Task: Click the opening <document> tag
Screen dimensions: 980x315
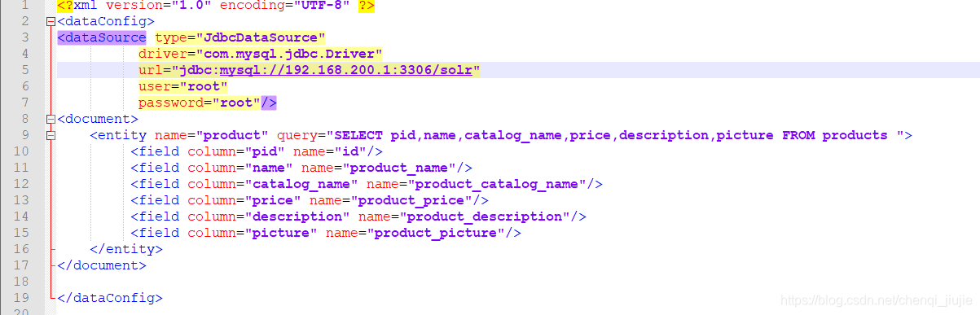Action: (98, 119)
